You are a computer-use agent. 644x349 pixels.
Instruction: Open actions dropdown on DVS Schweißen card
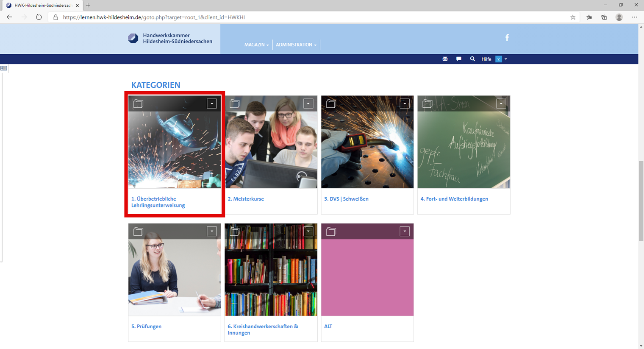pyautogui.click(x=405, y=103)
